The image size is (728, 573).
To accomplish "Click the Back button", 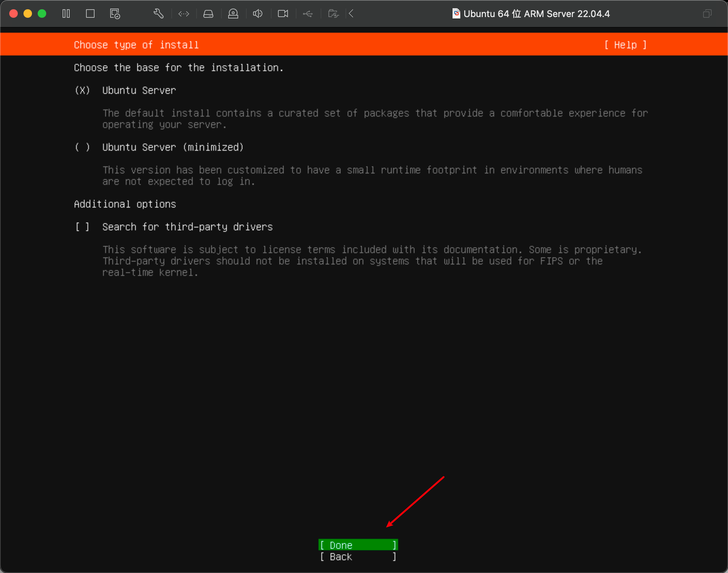I will [358, 557].
